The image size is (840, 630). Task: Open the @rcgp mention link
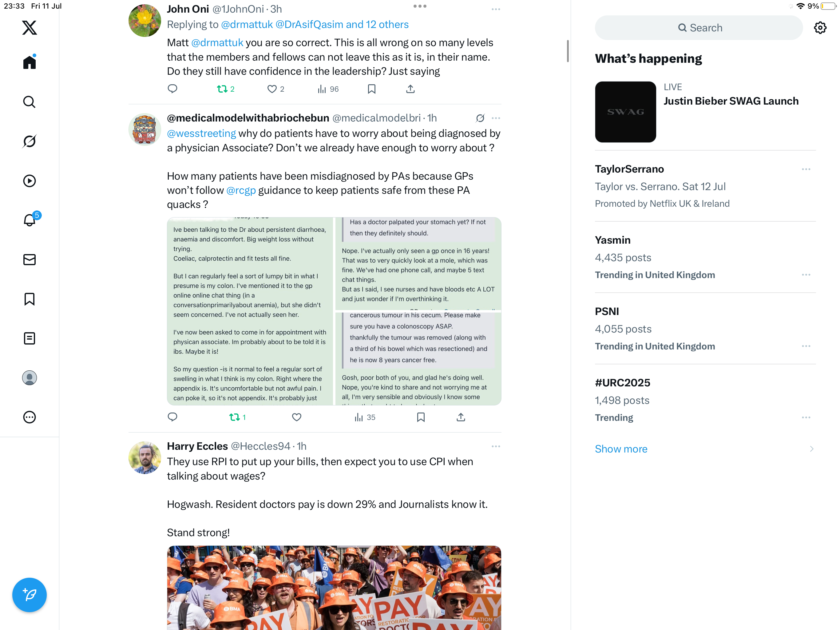coord(241,190)
